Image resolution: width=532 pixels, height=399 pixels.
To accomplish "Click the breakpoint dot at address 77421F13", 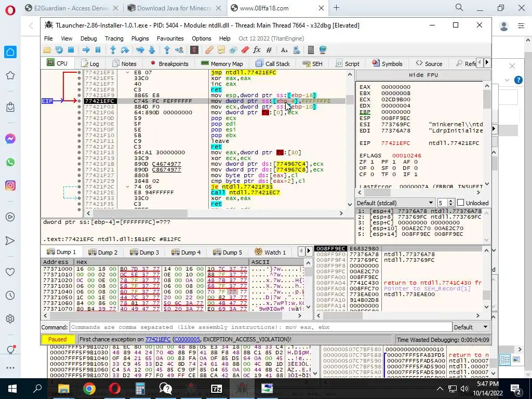I will [x=79, y=153].
